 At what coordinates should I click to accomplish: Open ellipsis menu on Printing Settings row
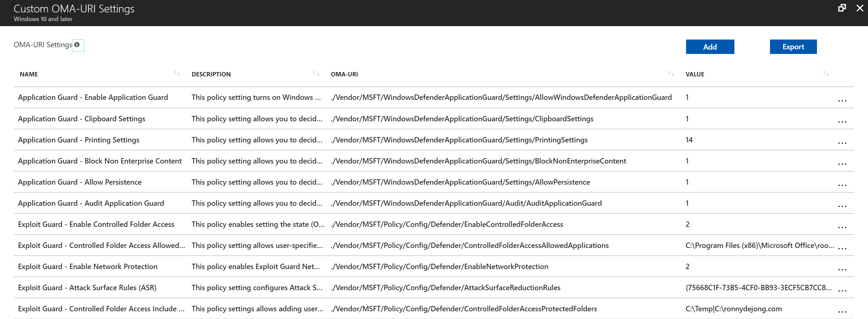843,143
